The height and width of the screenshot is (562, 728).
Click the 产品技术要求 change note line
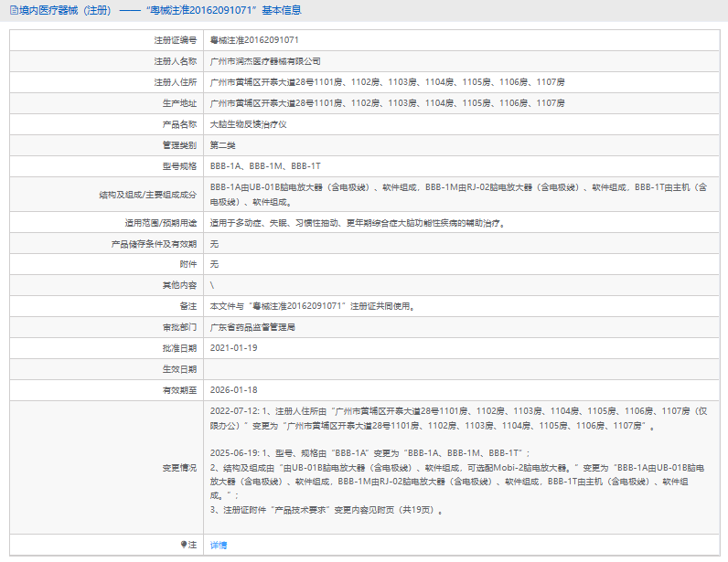coord(327,510)
